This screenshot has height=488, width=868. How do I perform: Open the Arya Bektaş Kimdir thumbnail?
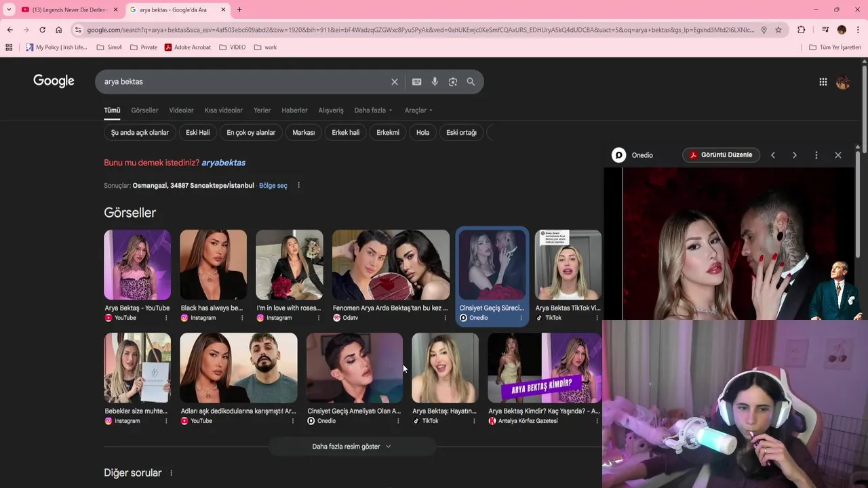544,368
